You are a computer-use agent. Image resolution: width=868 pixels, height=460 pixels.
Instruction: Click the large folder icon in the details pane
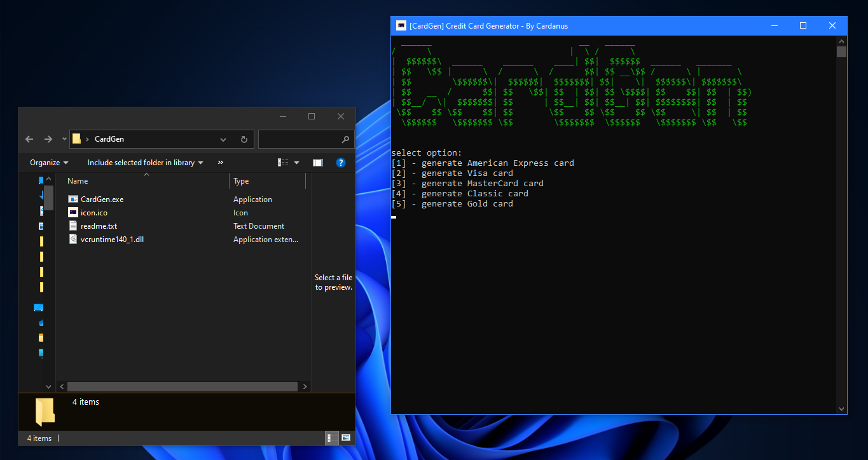[x=45, y=412]
